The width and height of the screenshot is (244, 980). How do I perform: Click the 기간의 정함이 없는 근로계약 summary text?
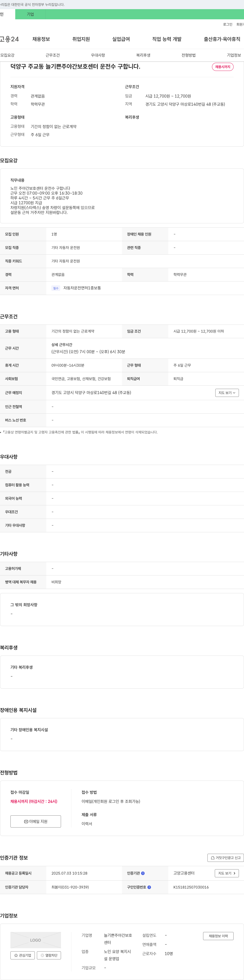point(54,127)
